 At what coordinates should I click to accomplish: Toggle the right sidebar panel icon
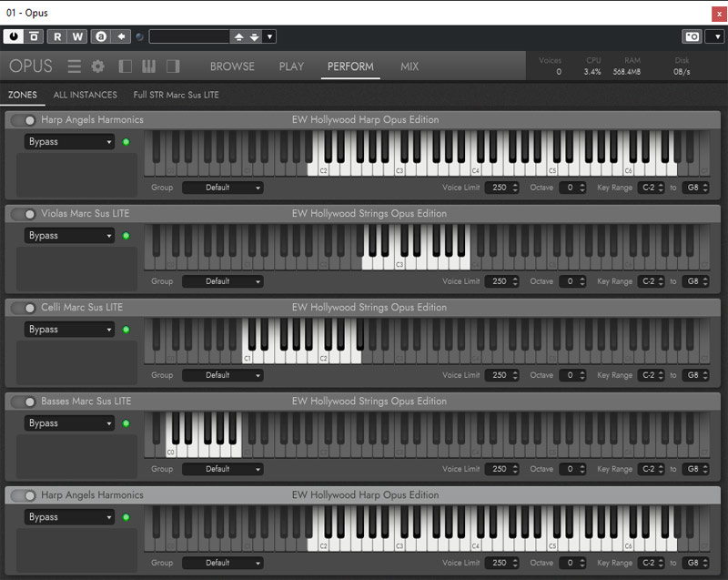tap(173, 66)
